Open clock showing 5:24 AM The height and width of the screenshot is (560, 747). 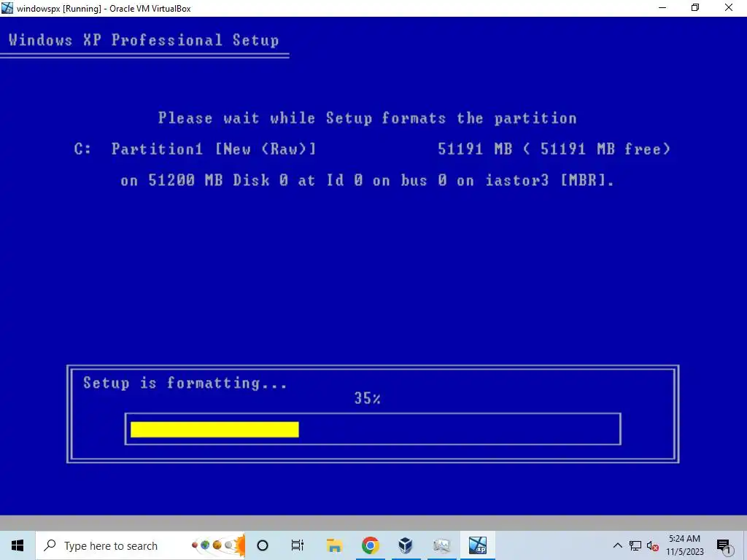tap(684, 545)
